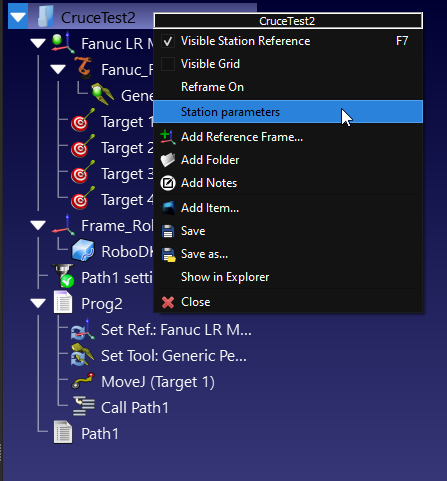This screenshot has width=447, height=481.
Task: Select the bottom Path1 program label
Action: [100, 434]
